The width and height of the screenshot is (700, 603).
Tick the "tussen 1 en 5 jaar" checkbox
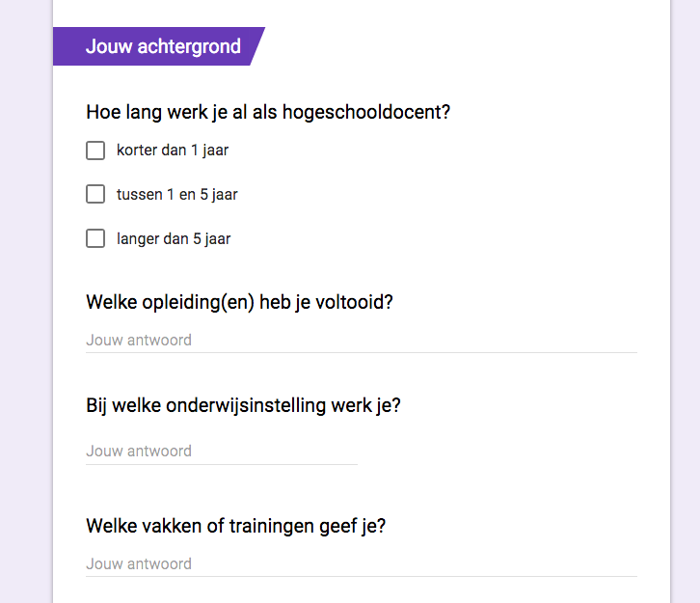[x=95, y=194]
